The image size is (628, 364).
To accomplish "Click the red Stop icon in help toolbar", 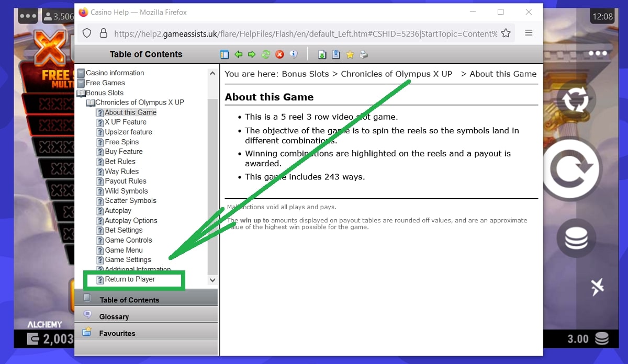I will (x=279, y=54).
